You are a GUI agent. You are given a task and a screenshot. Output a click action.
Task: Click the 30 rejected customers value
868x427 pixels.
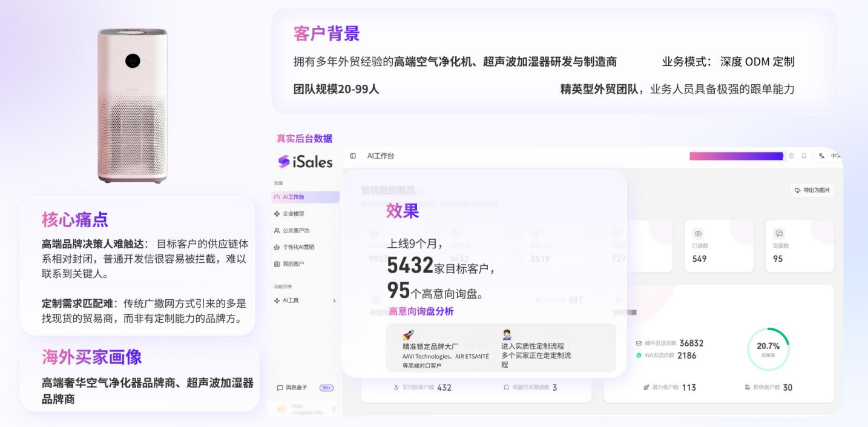click(x=787, y=388)
